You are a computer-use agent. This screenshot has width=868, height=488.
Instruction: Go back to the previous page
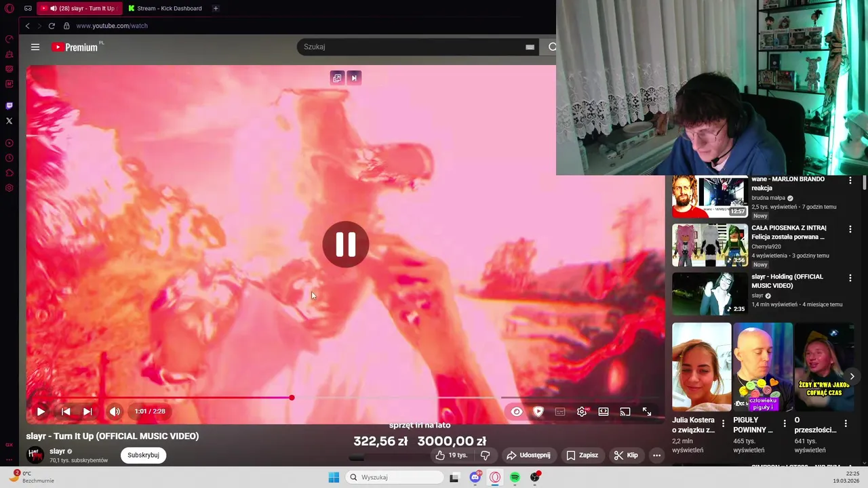(x=28, y=26)
